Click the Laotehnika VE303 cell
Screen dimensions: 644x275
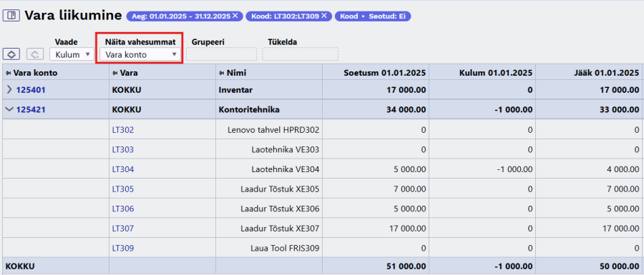point(269,149)
